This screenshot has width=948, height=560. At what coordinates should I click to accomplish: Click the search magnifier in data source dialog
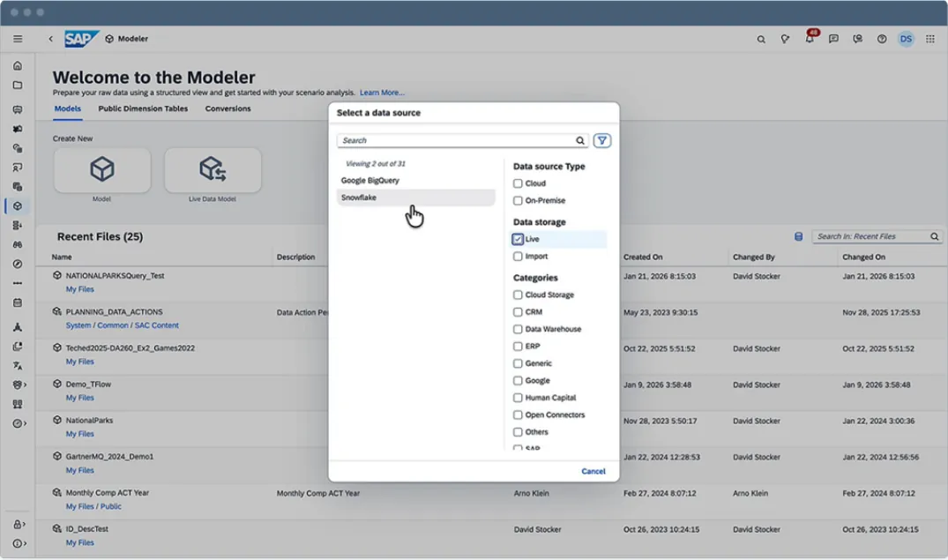pos(580,140)
